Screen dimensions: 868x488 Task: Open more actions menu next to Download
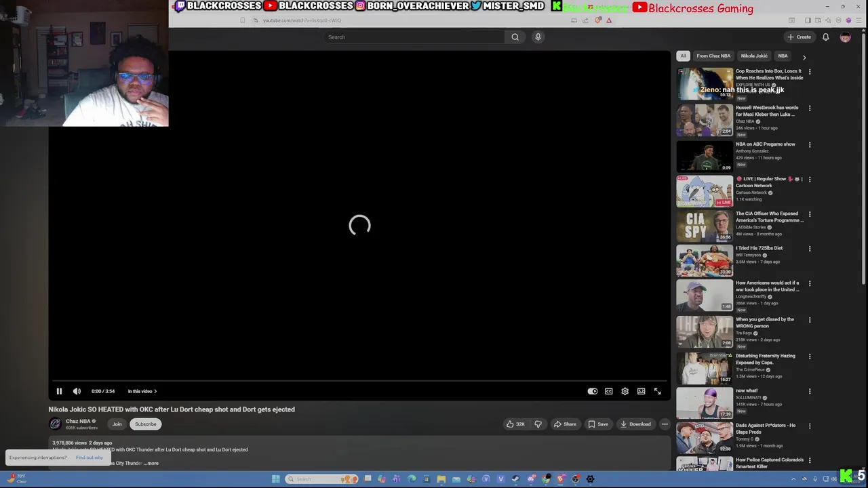click(x=665, y=424)
